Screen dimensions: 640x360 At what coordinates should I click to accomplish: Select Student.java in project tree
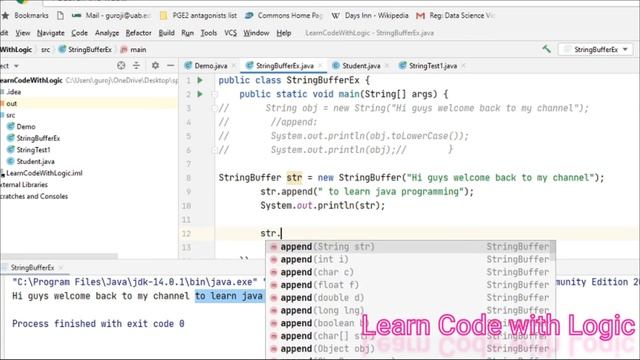pyautogui.click(x=31, y=162)
